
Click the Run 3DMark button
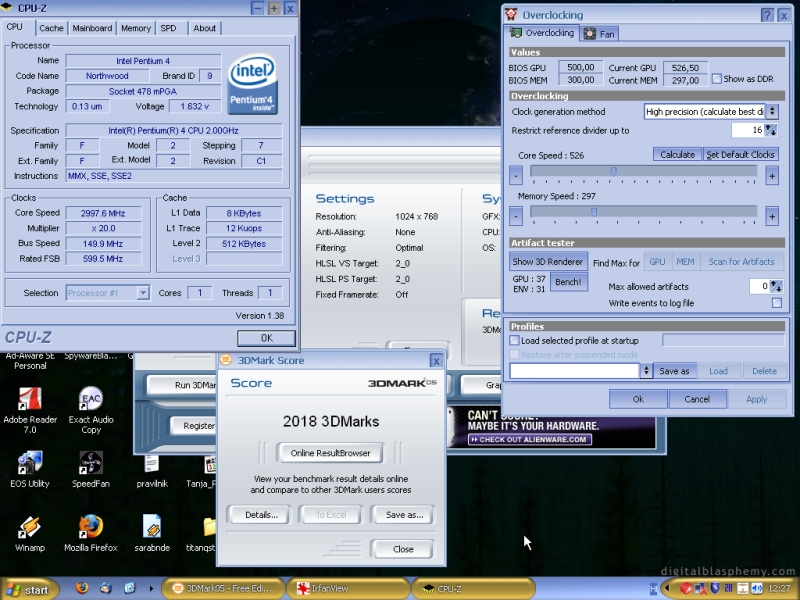click(182, 385)
